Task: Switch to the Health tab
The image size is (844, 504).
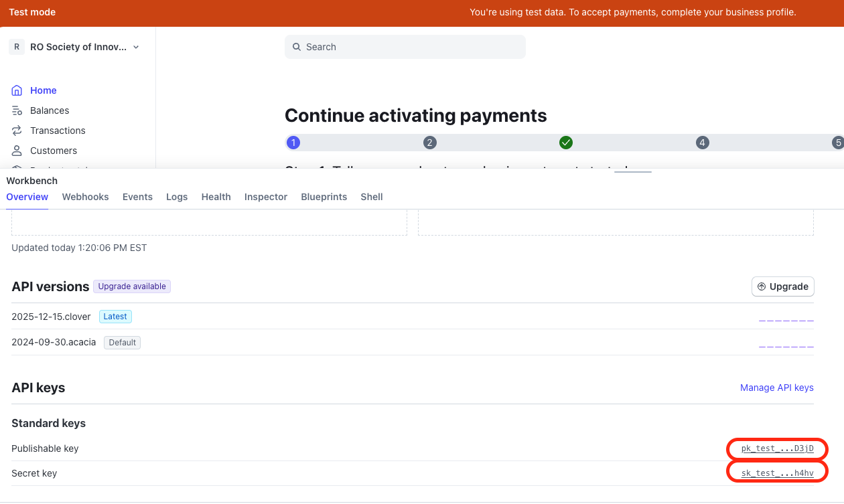Action: pos(216,197)
